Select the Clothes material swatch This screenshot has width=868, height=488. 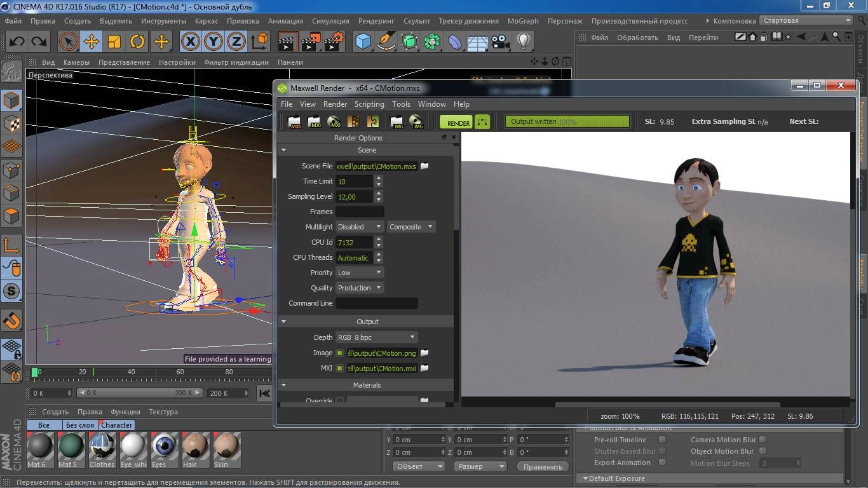coord(102,450)
